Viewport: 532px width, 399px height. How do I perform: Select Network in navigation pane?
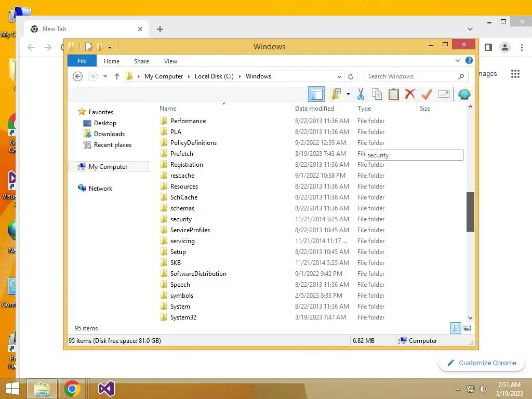pyautogui.click(x=100, y=188)
